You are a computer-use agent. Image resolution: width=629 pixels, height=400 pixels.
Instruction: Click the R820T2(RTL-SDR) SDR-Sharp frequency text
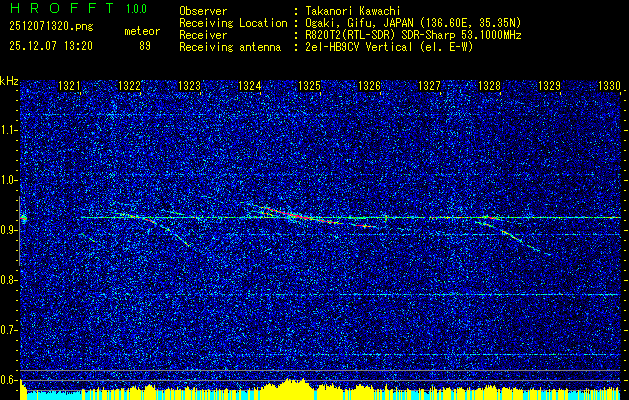click(x=413, y=35)
